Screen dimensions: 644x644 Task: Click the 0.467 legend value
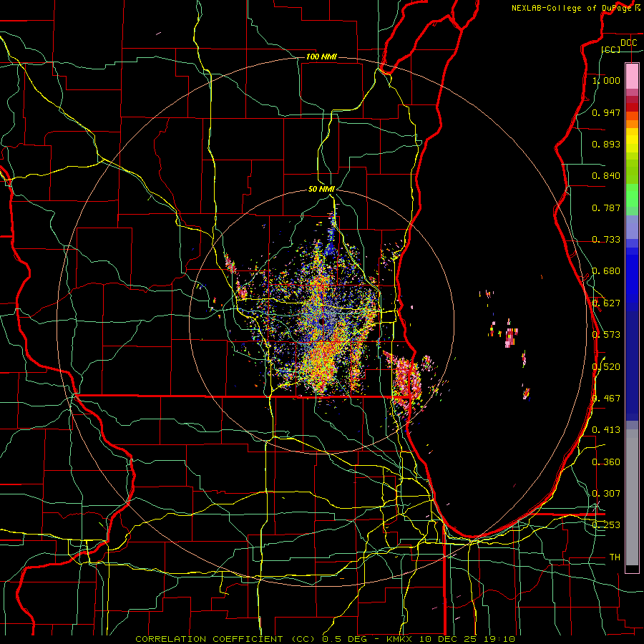606,399
